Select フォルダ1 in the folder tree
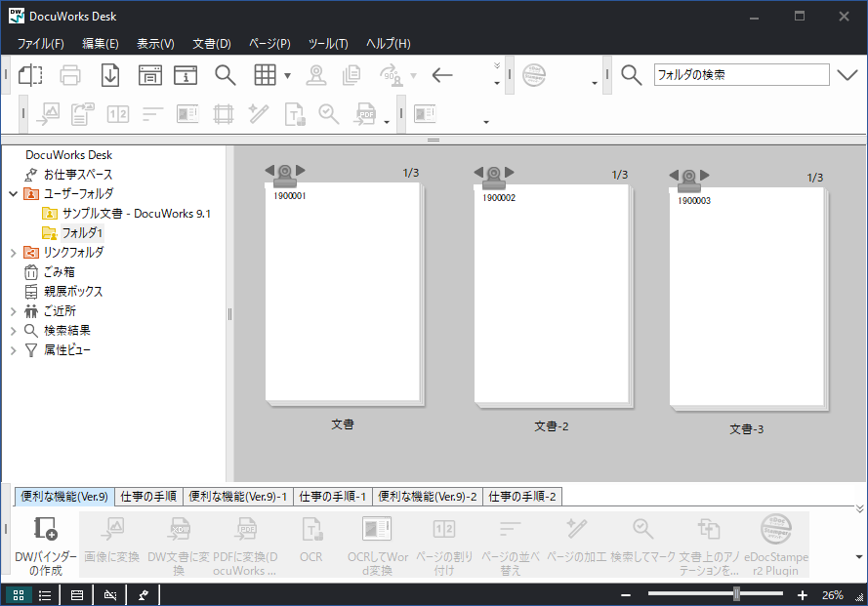 coord(82,233)
